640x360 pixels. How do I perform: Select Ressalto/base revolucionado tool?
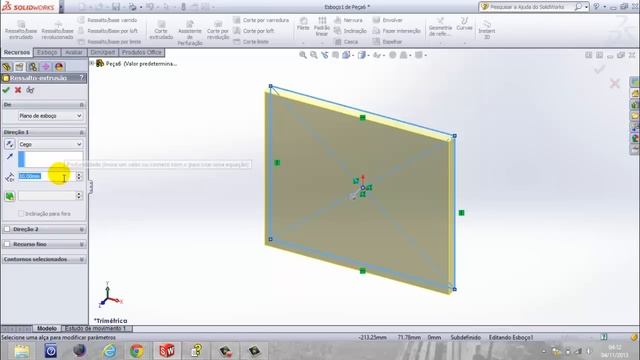point(58,29)
